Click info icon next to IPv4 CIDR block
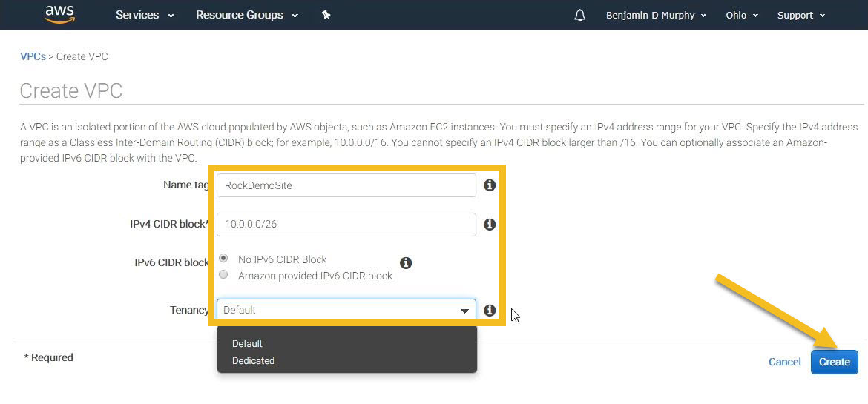Screen dimensions: 868x404 click(x=490, y=225)
